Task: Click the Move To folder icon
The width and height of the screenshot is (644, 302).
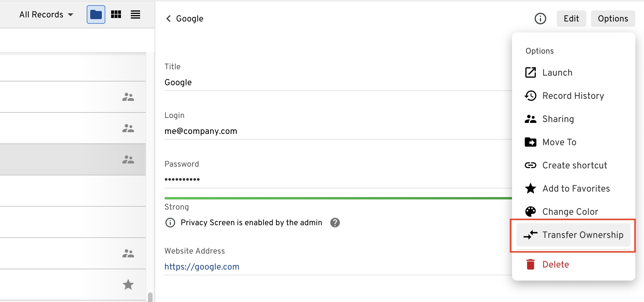Action: (531, 142)
